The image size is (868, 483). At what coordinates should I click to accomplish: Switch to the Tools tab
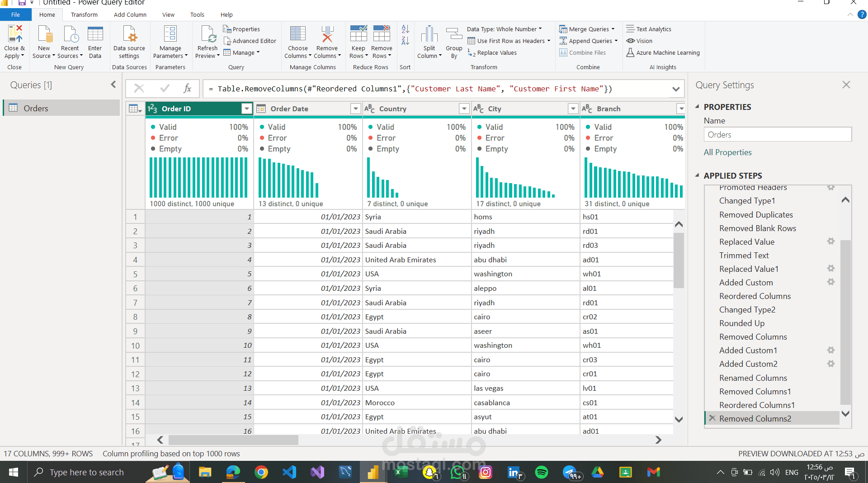(x=197, y=14)
